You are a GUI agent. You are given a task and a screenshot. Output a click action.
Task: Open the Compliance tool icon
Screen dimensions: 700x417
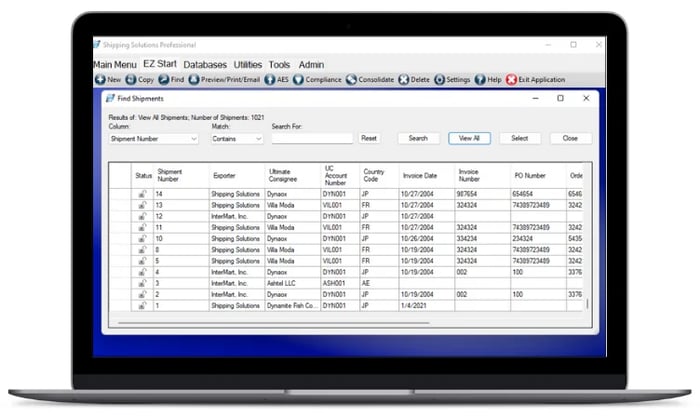click(298, 79)
